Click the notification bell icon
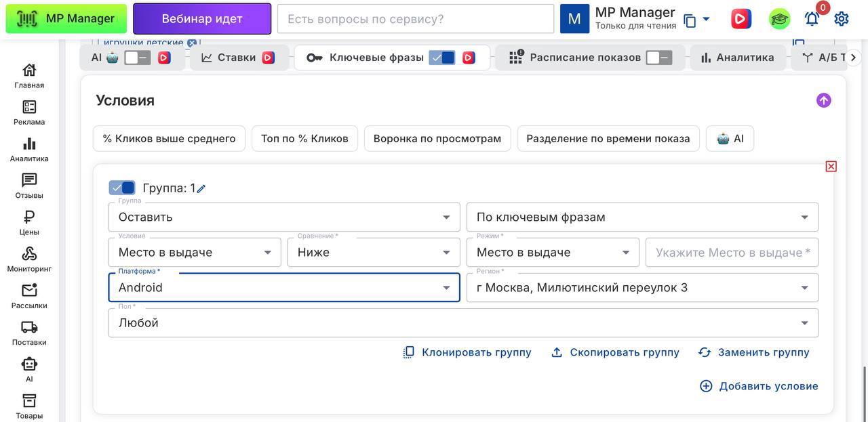Image resolution: width=868 pixels, height=422 pixels. click(x=812, y=19)
